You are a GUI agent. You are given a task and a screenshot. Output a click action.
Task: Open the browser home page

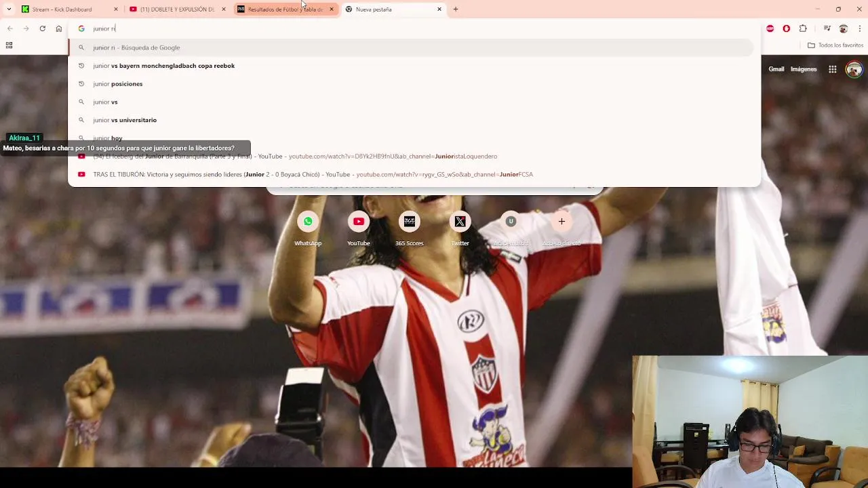[x=59, y=28]
